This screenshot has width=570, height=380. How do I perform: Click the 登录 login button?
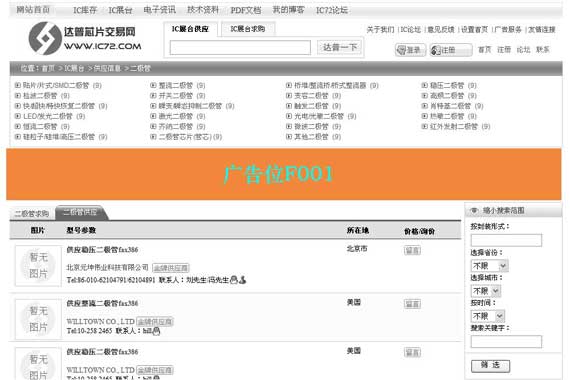pyautogui.click(x=410, y=50)
